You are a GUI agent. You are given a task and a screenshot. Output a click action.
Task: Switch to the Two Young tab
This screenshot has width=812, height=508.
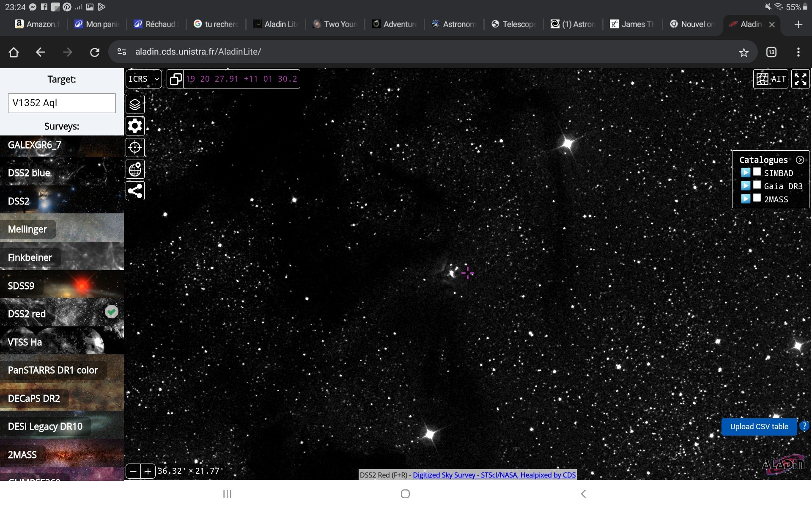335,24
